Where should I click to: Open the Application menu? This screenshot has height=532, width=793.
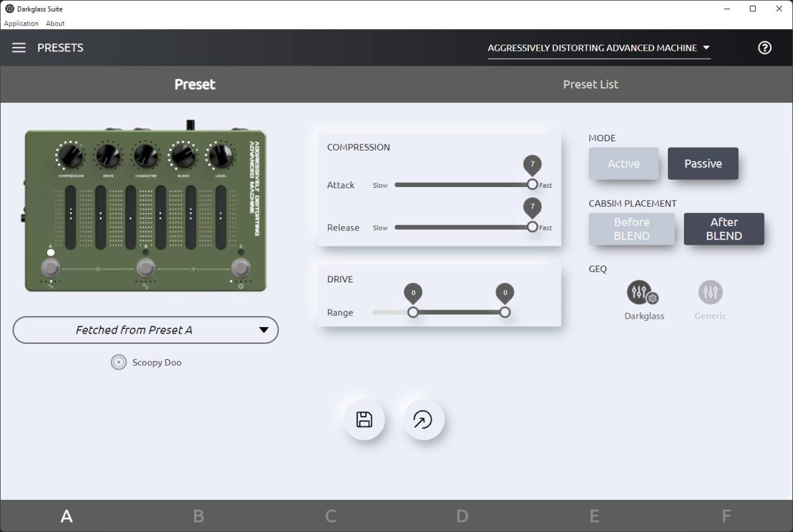[x=21, y=24]
